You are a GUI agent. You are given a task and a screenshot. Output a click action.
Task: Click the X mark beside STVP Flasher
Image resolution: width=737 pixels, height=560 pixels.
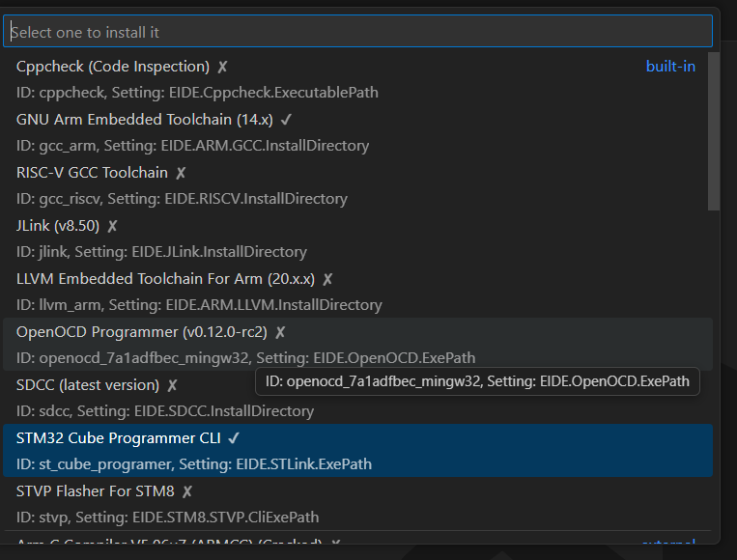pos(187,491)
